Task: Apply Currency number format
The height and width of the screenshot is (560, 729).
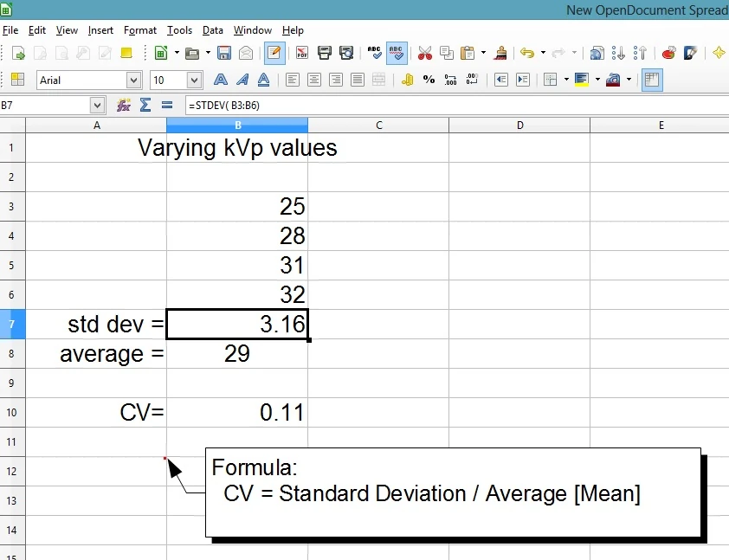Action: pos(407,80)
